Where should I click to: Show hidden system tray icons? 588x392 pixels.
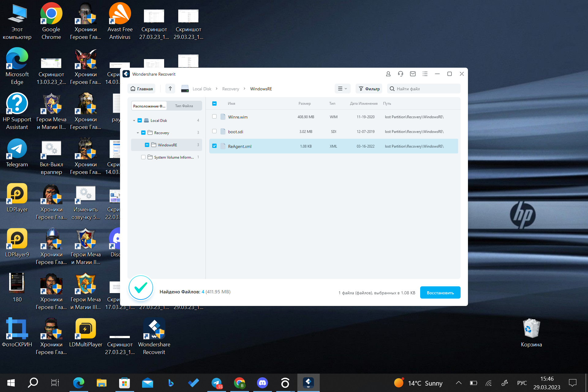point(458,383)
